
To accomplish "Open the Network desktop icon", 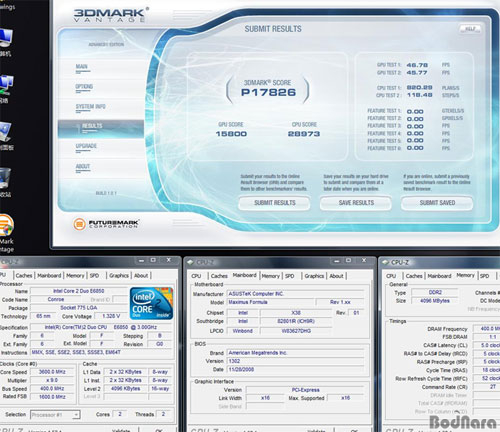I will coord(6,85).
